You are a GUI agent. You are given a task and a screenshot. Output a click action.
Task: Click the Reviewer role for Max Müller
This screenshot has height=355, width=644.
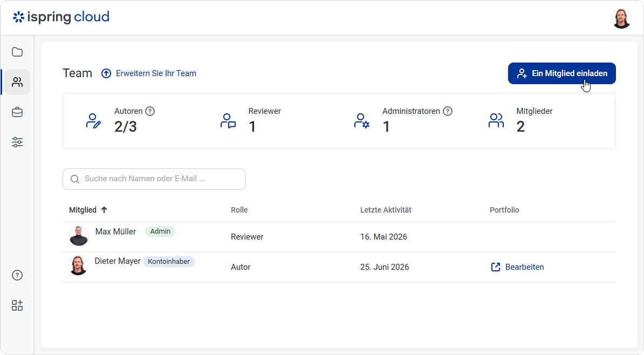point(247,237)
